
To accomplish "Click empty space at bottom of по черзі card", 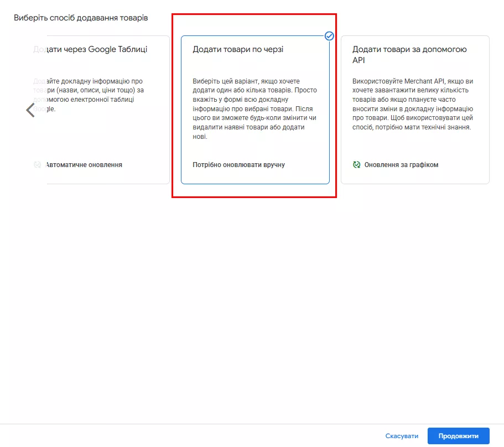I will click(254, 177).
